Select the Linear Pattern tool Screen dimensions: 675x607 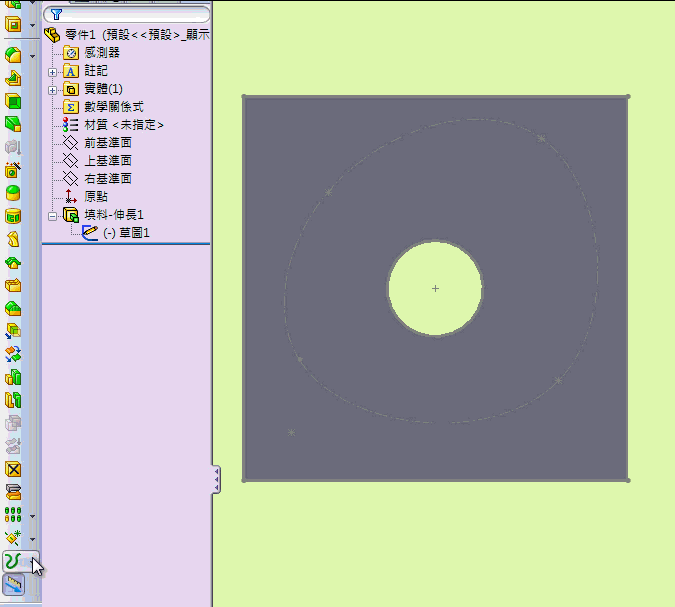tap(13, 515)
